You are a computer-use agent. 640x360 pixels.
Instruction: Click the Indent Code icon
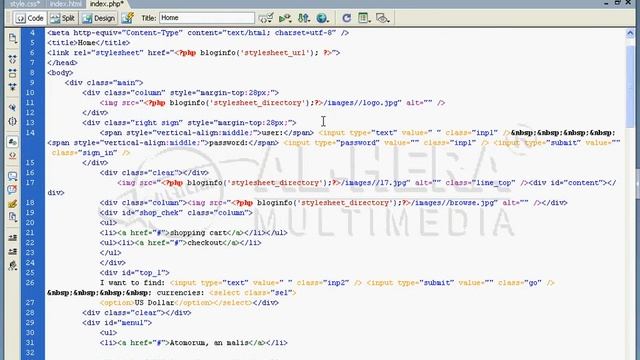(x=13, y=238)
